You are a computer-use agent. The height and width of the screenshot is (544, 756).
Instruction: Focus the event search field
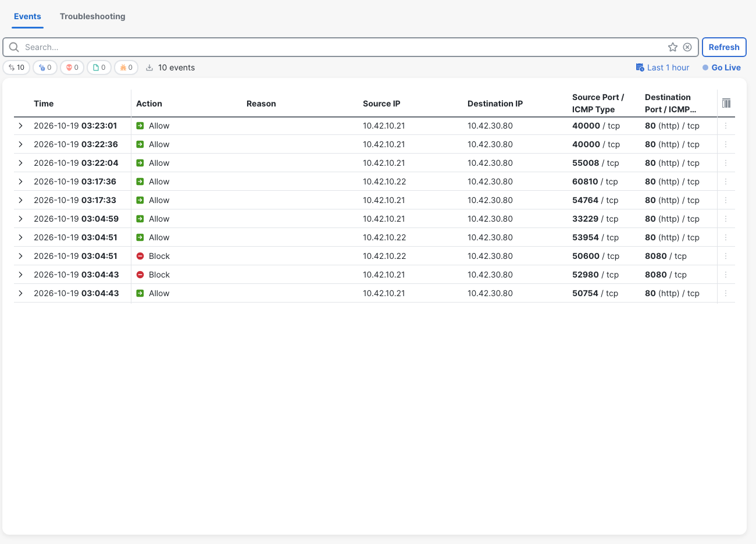343,47
